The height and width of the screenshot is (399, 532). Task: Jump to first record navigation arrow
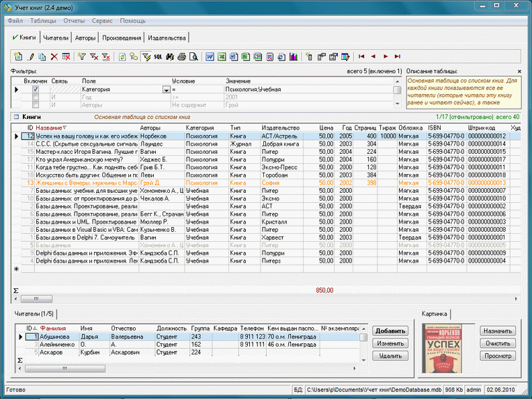[361, 57]
